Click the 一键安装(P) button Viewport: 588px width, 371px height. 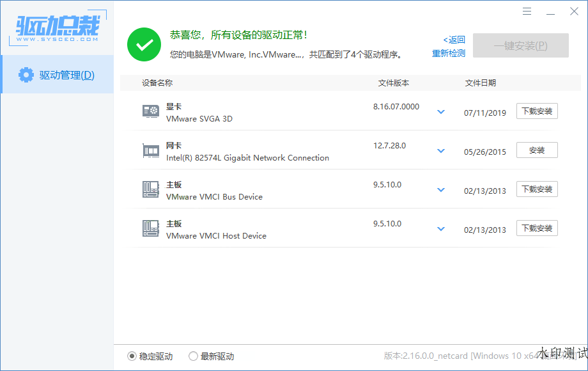click(520, 46)
